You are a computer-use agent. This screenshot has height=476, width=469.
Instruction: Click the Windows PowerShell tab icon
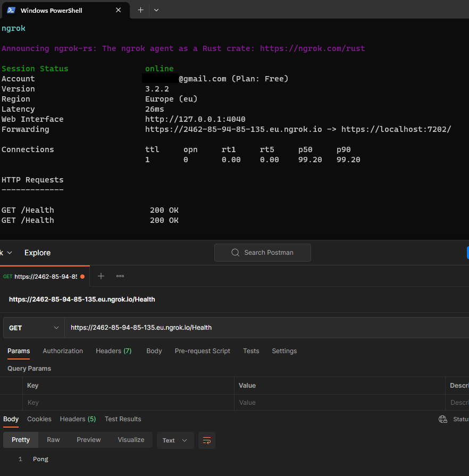pos(11,10)
